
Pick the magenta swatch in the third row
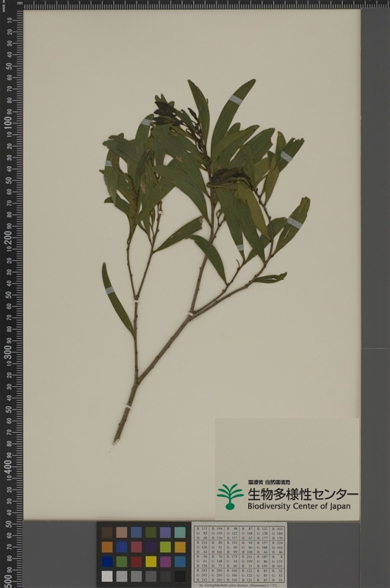[x=165, y=562]
